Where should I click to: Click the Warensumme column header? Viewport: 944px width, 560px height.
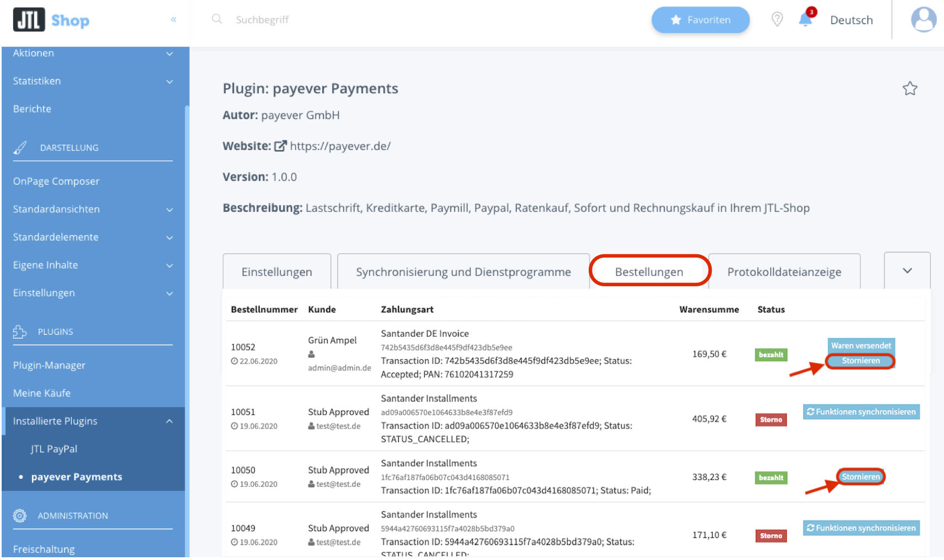point(709,310)
